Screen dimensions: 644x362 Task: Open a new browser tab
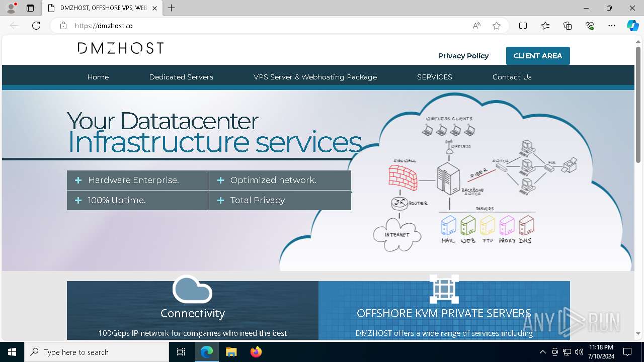[x=172, y=8]
